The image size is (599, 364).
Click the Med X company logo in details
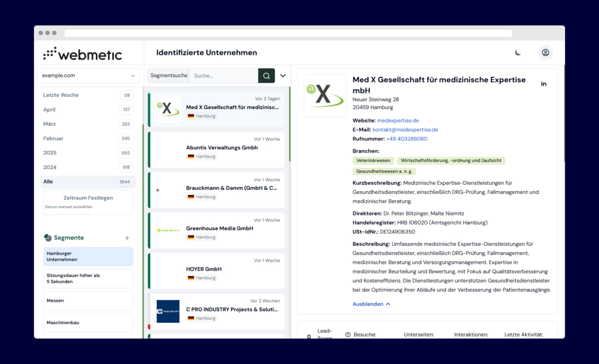pos(325,96)
